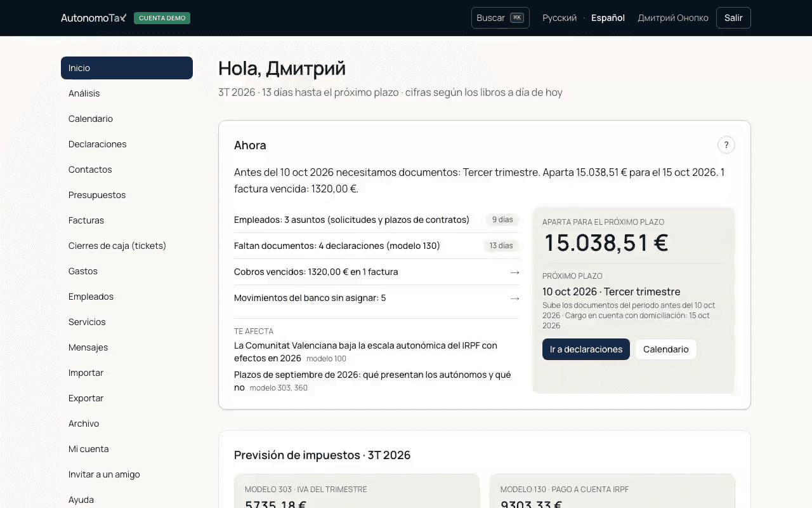Click arrow next to Cobros vencidos row

pyautogui.click(x=514, y=272)
